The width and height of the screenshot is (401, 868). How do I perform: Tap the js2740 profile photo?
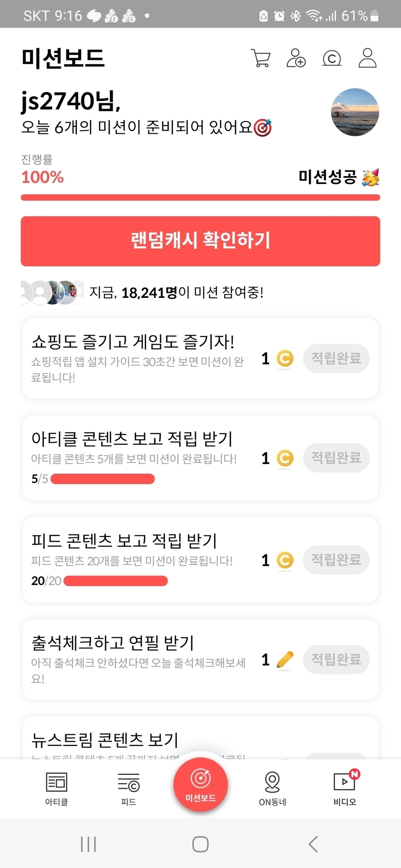(355, 112)
